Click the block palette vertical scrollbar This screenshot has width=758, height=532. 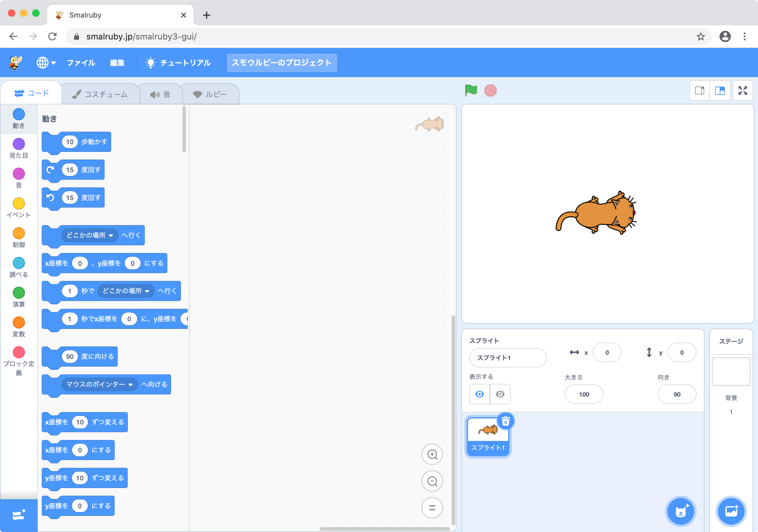pyautogui.click(x=184, y=129)
